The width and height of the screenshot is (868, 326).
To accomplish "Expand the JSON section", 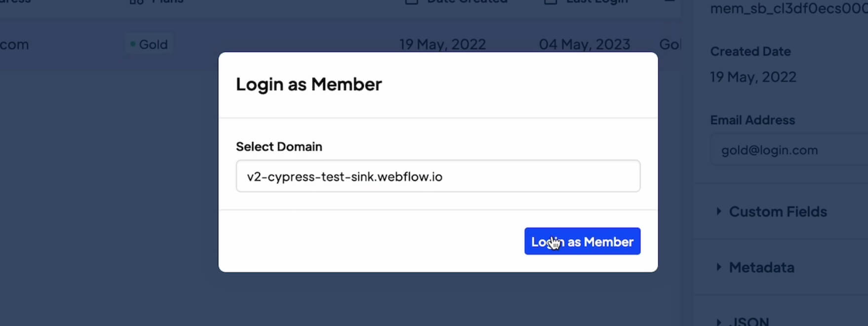I will (750, 322).
